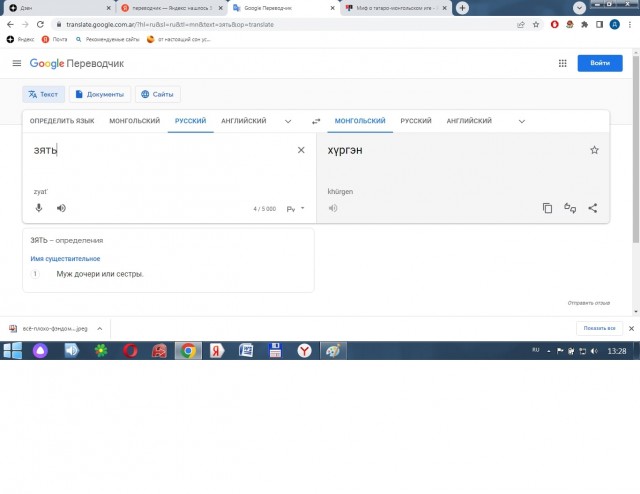Click the page vertical scrollbar

[x=636, y=149]
